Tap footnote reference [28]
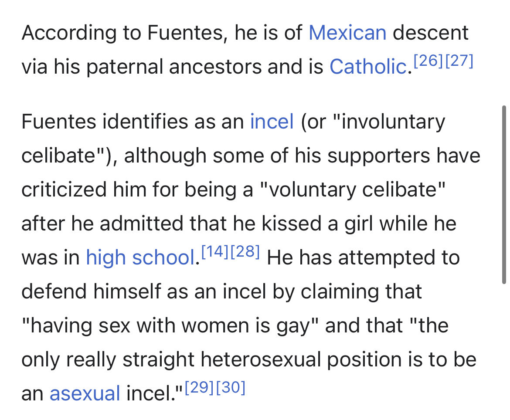This screenshot has width=510, height=420. (245, 252)
